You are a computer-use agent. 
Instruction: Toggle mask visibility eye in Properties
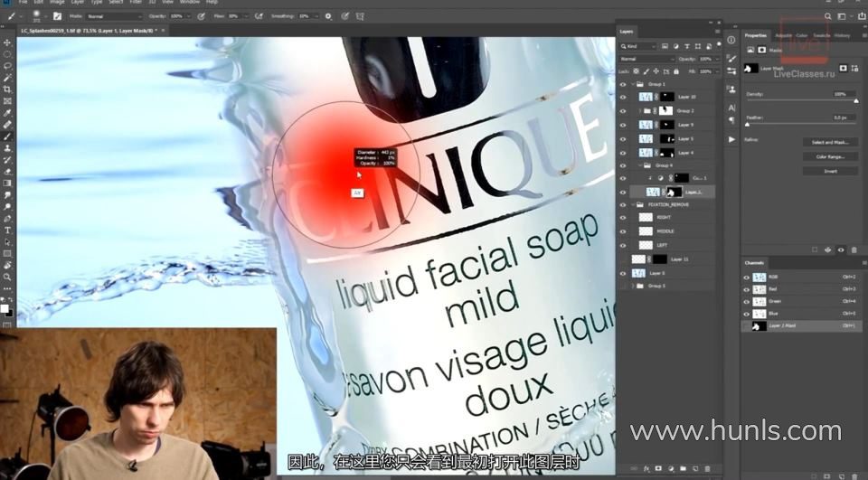tap(841, 250)
